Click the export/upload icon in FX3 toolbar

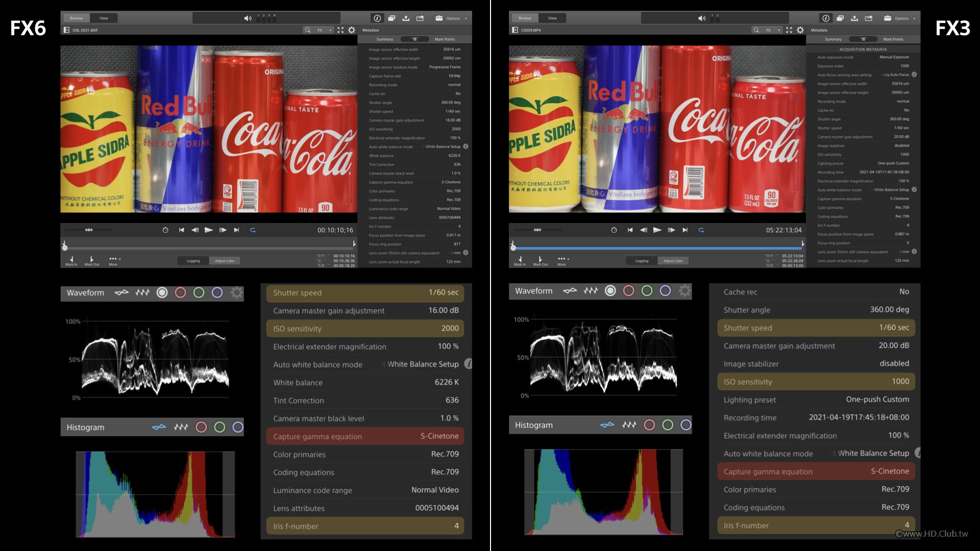point(854,18)
